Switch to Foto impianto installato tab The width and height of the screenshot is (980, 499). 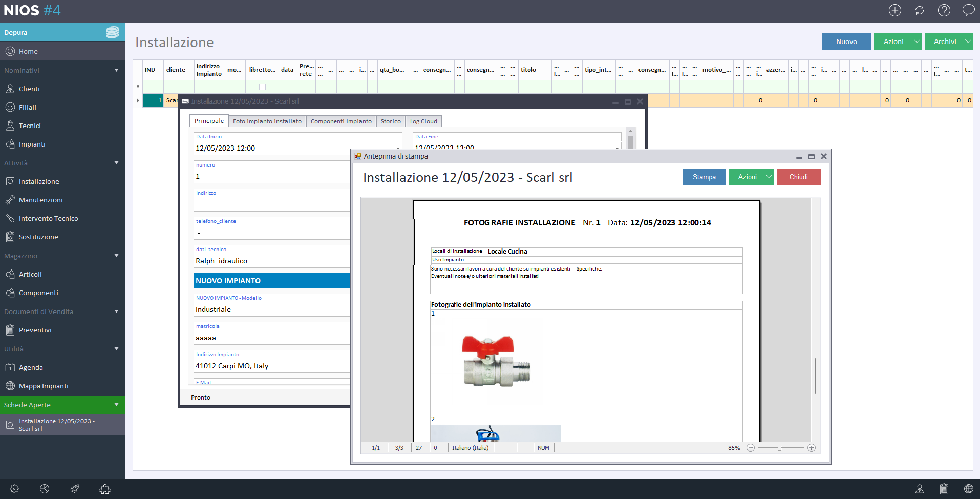coord(267,121)
